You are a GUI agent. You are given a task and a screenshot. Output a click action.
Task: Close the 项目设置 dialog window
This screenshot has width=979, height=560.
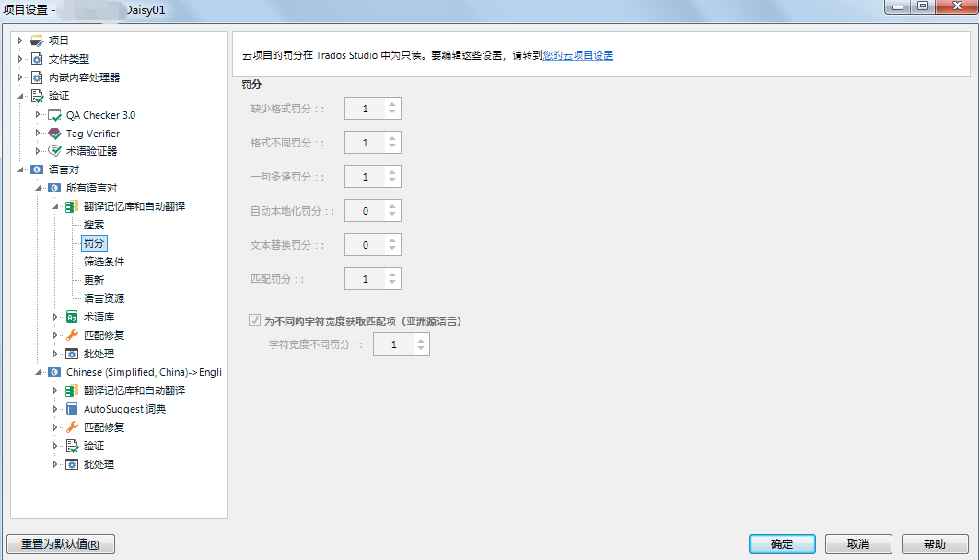pos(957,6)
